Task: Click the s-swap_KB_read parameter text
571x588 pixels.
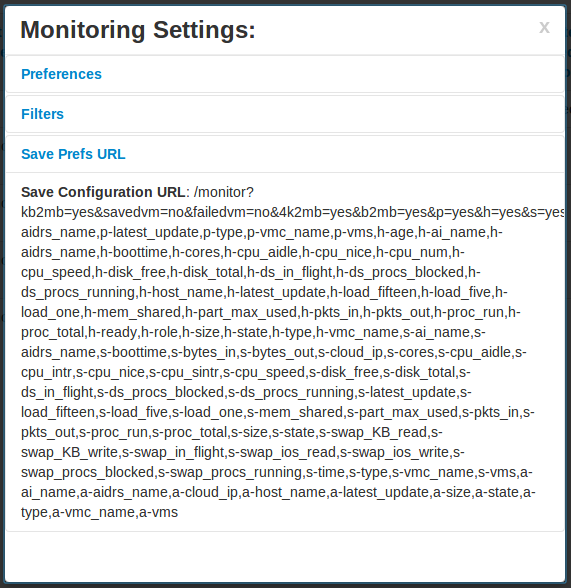Action: pyautogui.click(x=373, y=432)
